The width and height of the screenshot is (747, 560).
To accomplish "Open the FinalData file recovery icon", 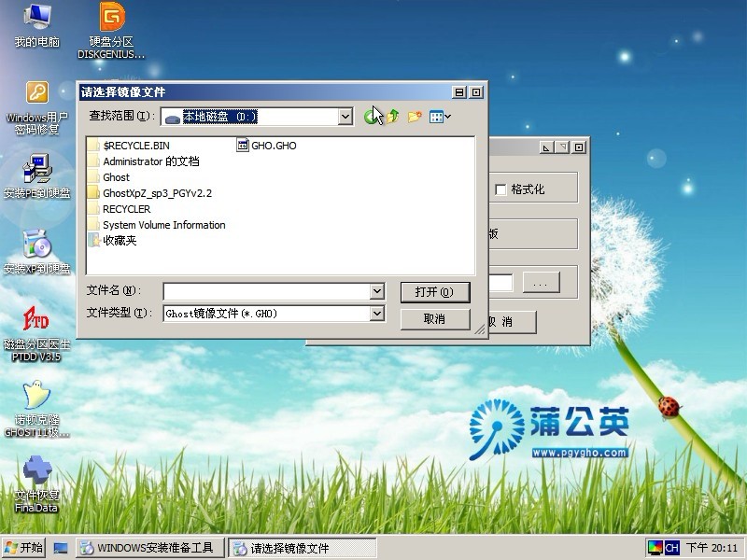I will point(37,483).
